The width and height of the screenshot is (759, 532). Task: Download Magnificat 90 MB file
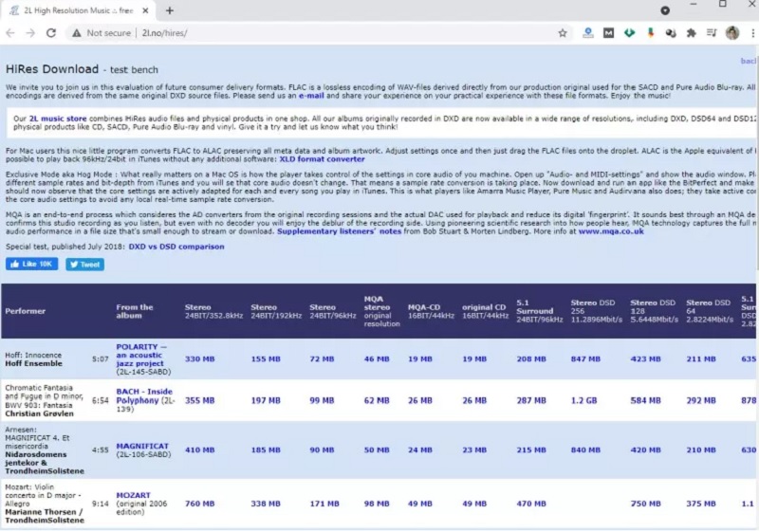tap(322, 450)
